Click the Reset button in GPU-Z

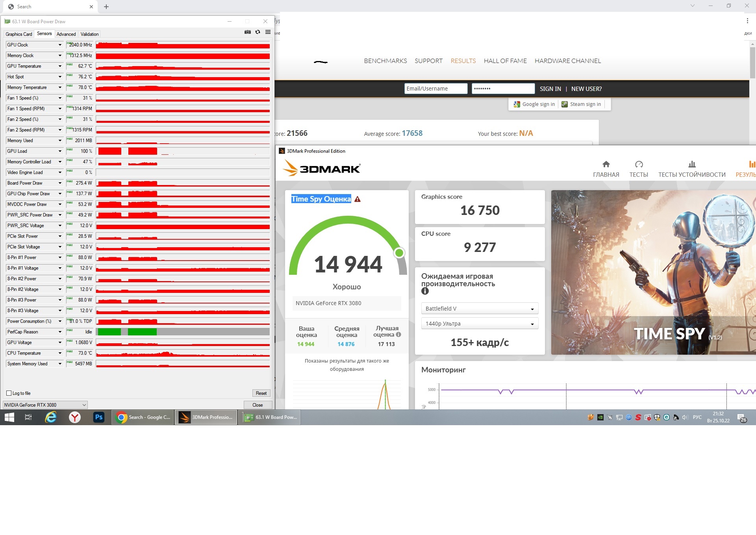(x=261, y=393)
